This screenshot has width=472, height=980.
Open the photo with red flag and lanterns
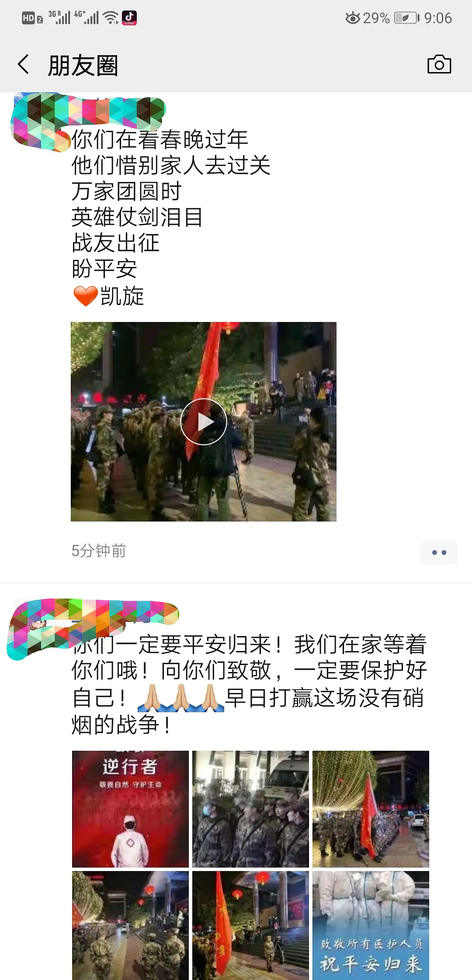coord(250,925)
